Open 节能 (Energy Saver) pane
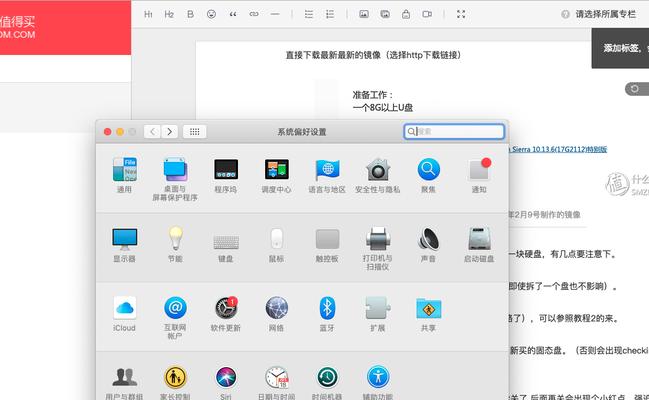649x400 pixels. point(175,244)
